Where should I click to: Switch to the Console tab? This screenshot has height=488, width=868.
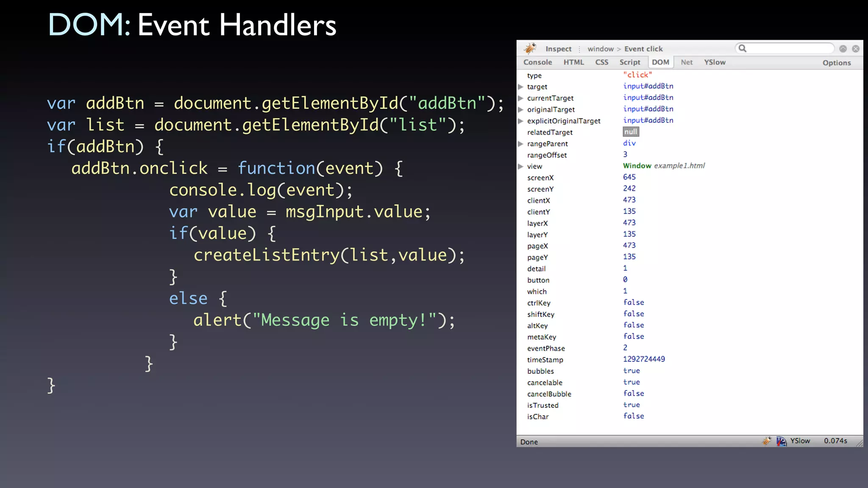(537, 62)
